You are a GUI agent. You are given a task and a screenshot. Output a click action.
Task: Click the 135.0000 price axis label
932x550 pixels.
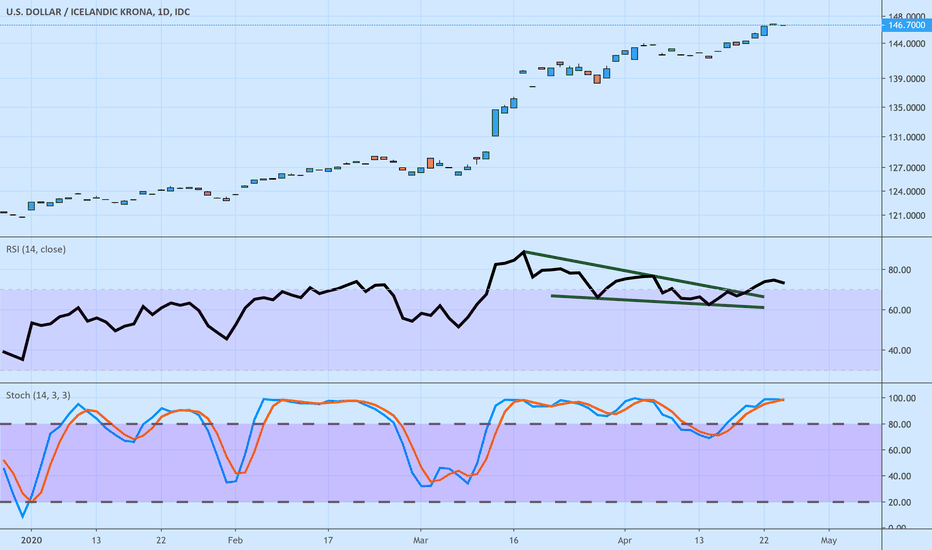[x=906, y=108]
